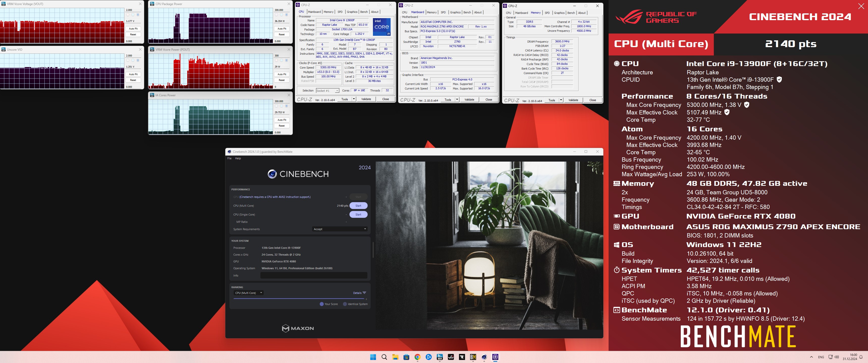
Task: Click the filter icon next to Details
Action: pyautogui.click(x=364, y=293)
